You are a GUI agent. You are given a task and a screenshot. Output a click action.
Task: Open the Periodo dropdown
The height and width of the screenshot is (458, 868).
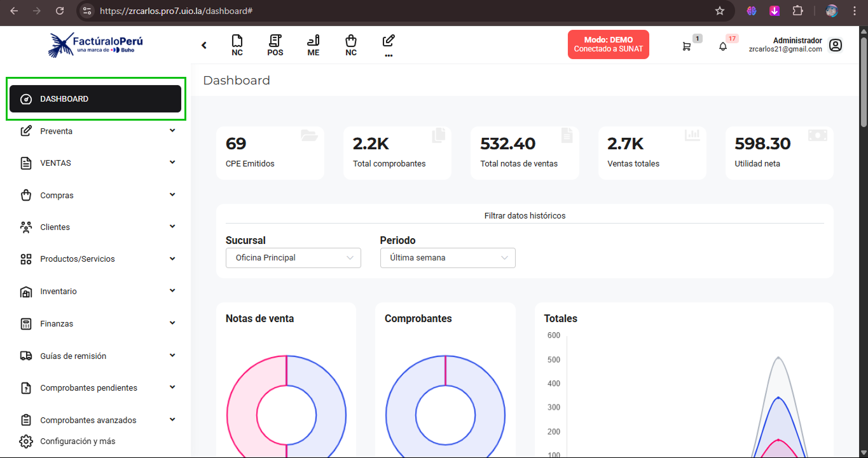448,258
